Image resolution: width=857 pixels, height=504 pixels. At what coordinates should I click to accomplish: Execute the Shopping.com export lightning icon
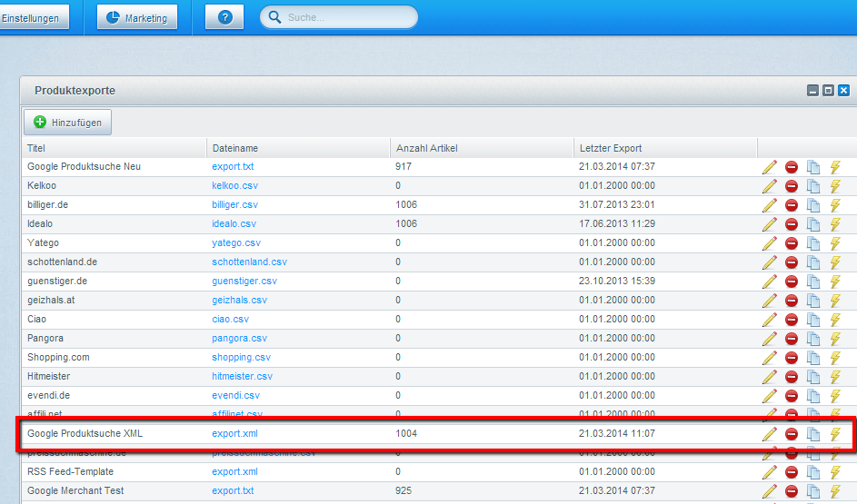tap(835, 358)
